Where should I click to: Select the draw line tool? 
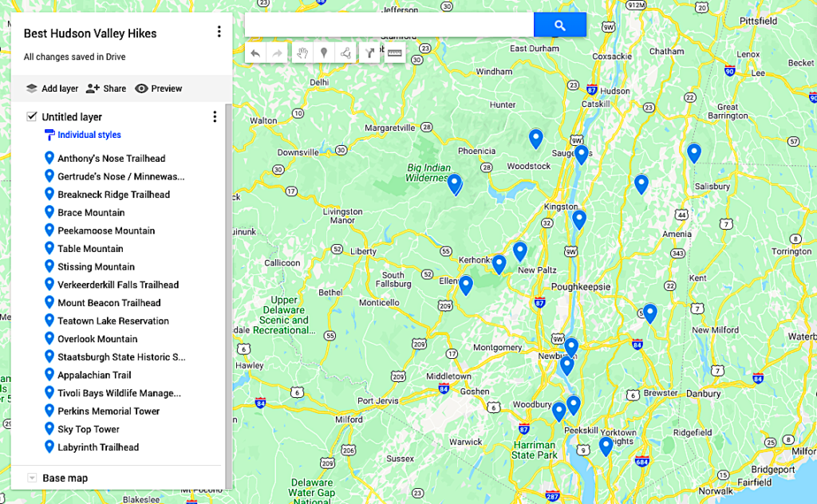click(345, 53)
